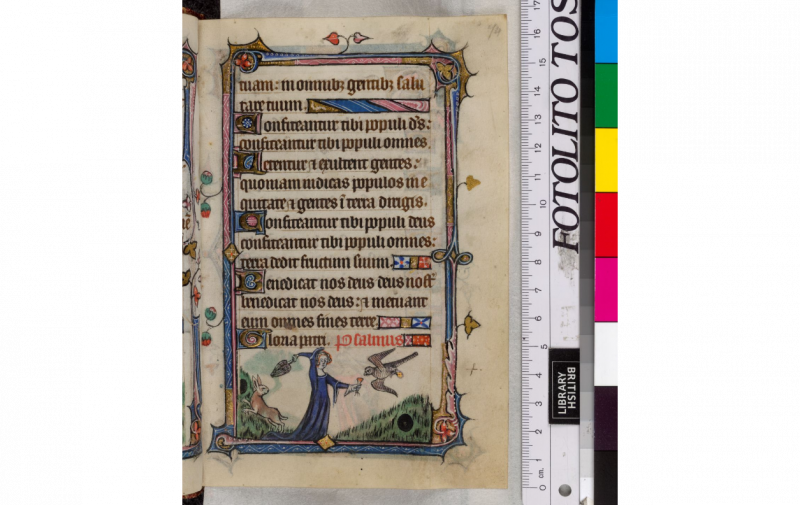
Task: Click the woman in the blue dress
Action: tap(316, 395)
